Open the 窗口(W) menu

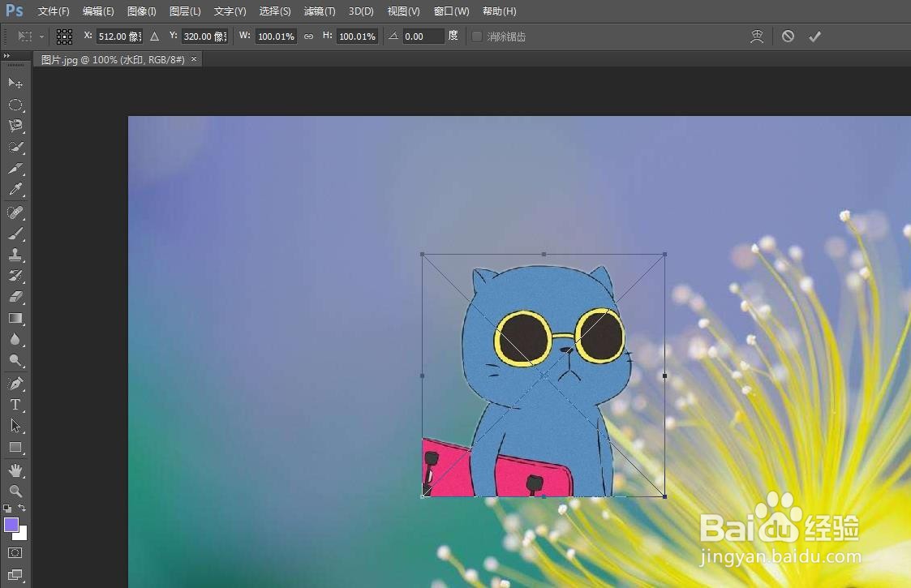[x=451, y=11]
